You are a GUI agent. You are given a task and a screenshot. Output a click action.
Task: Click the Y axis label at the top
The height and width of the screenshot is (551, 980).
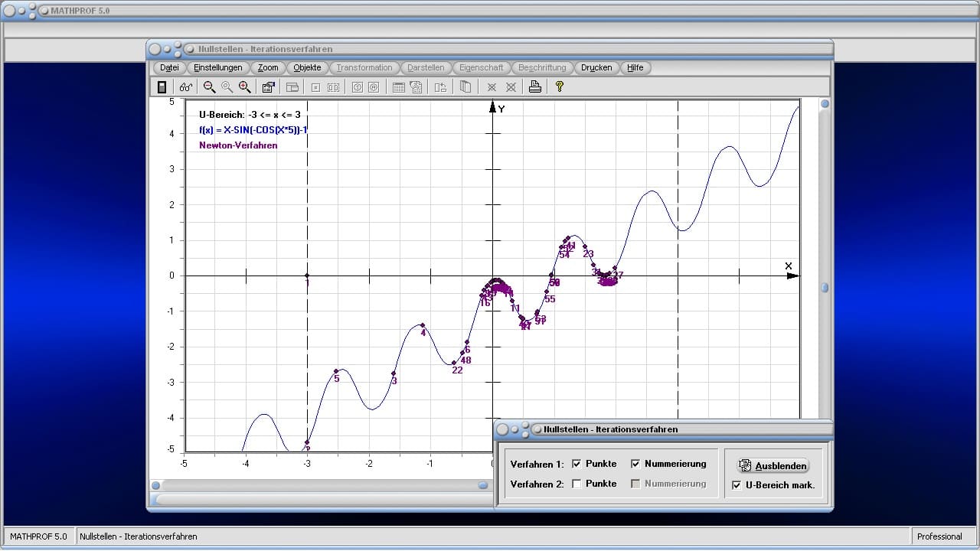[x=501, y=109]
